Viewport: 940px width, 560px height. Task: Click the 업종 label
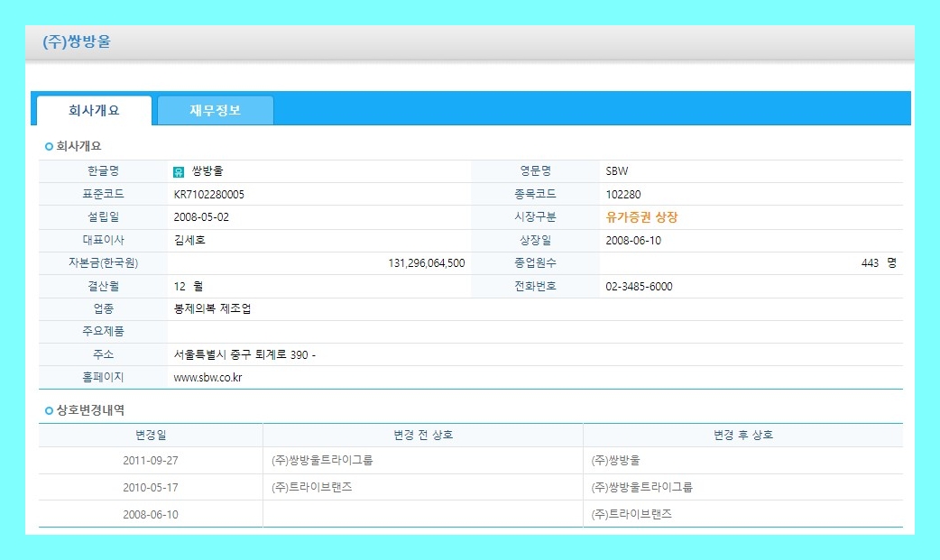coord(103,308)
